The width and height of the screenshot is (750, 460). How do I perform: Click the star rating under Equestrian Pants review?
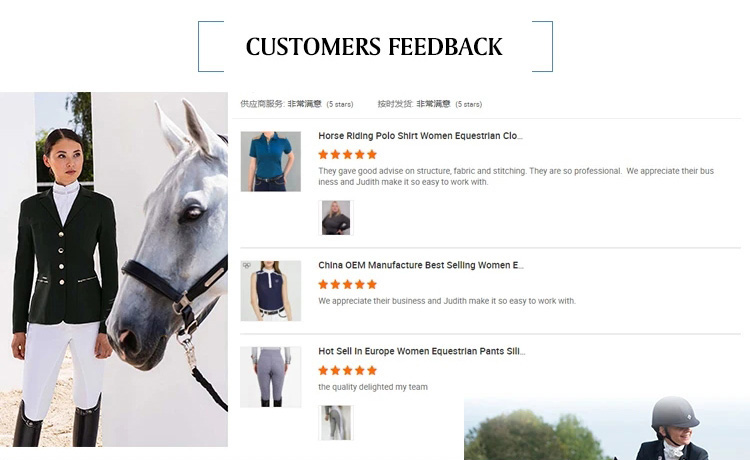click(x=348, y=370)
